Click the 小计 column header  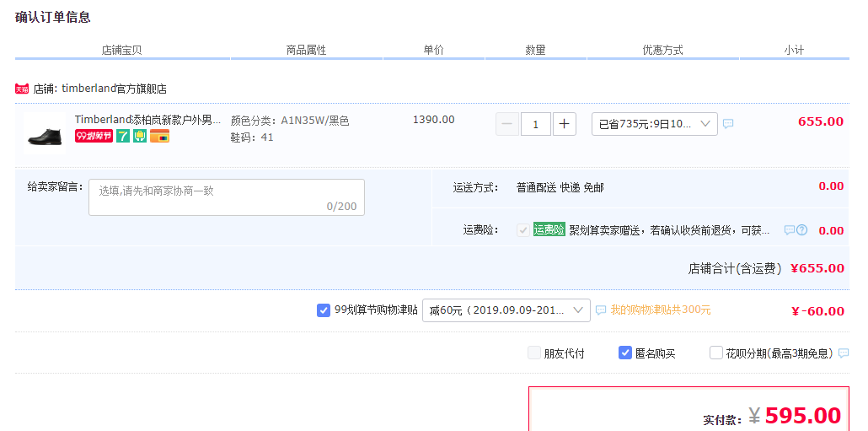tap(794, 50)
